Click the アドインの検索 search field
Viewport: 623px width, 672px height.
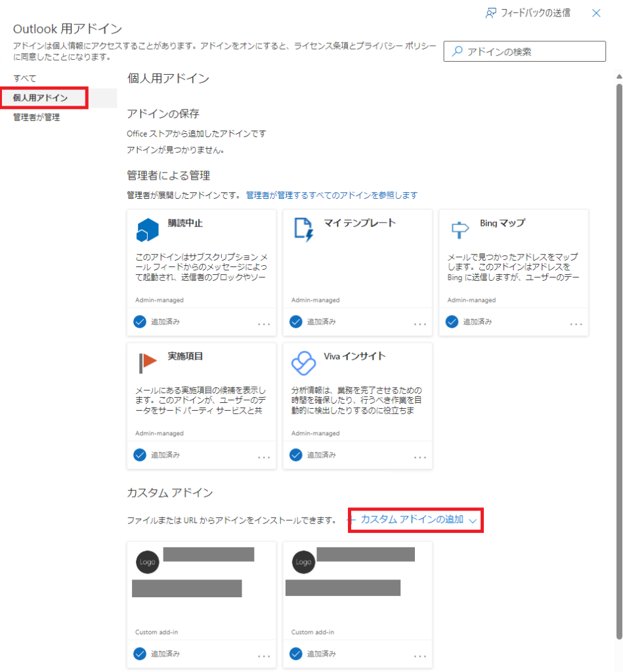tap(532, 51)
